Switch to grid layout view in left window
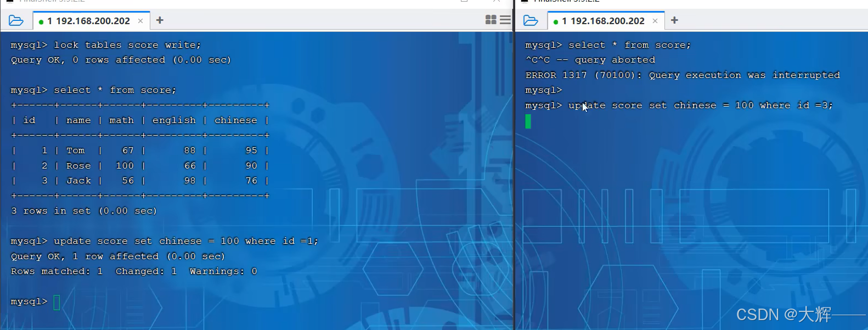Screen dimensions: 868x330 (491, 20)
